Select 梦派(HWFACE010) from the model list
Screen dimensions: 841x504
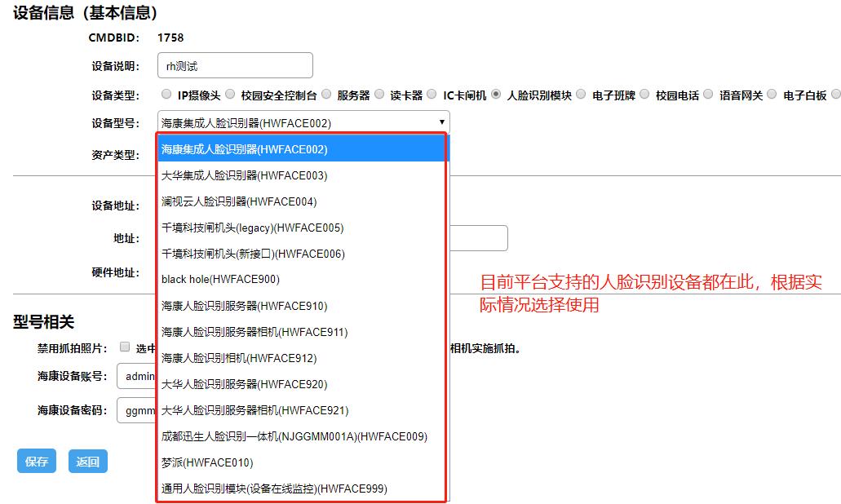(x=207, y=462)
